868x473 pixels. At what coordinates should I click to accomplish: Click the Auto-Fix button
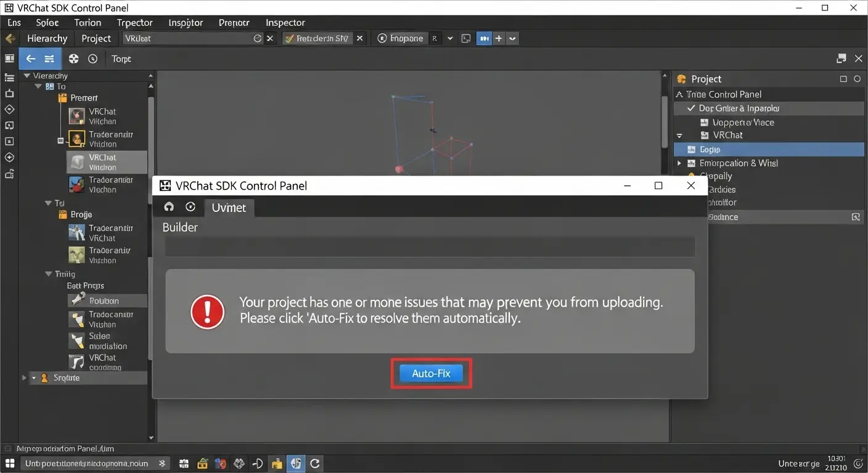(430, 373)
